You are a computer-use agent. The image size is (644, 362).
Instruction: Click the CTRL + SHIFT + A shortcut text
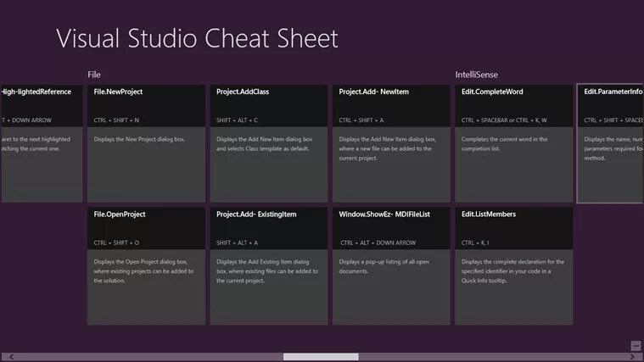(361, 120)
